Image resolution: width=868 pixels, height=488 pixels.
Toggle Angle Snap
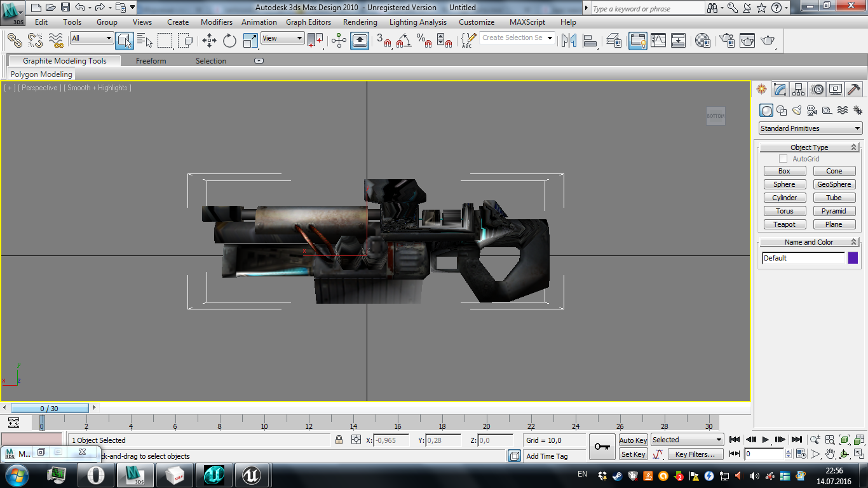403,41
